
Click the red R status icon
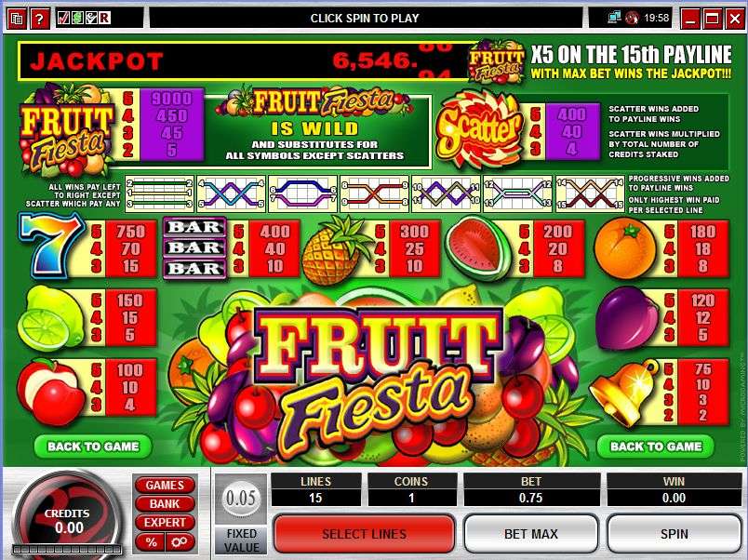(105, 18)
